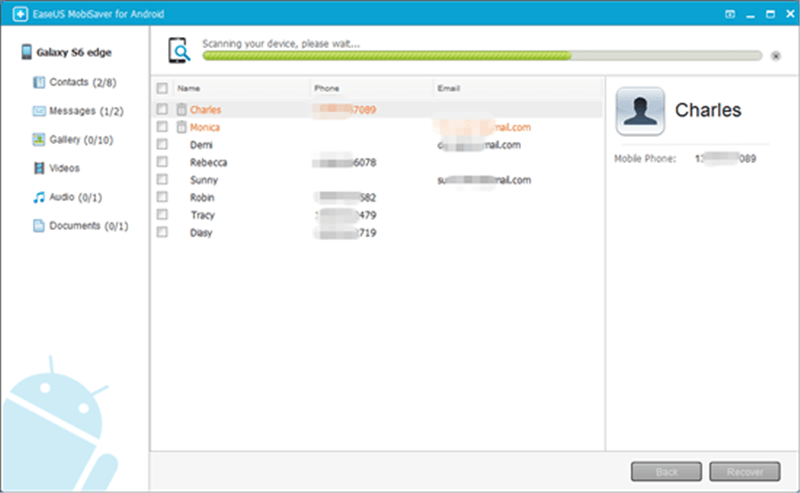
Task: Stop scan with the round cancel icon
Action: pos(776,56)
